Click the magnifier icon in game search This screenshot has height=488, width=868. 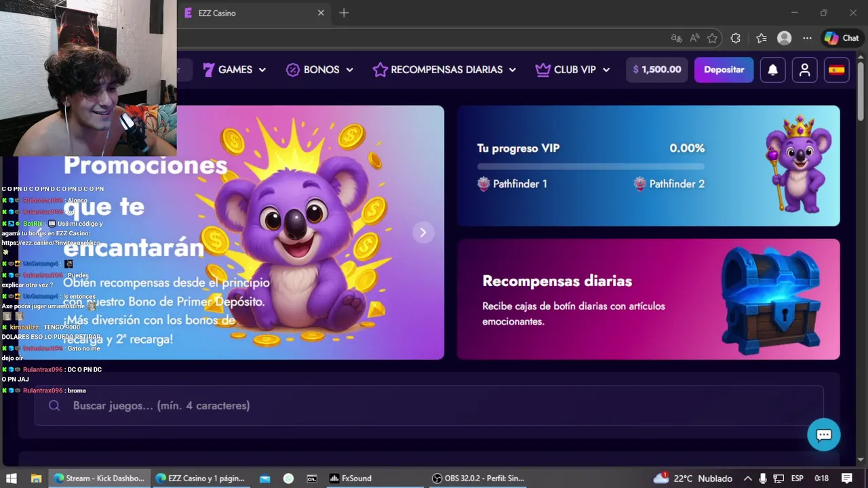point(54,405)
